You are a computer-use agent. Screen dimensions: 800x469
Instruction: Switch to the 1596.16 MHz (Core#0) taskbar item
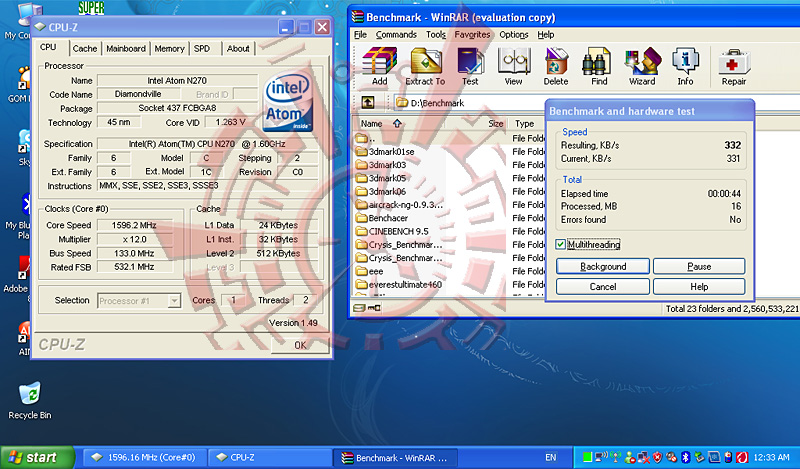pyautogui.click(x=144, y=457)
